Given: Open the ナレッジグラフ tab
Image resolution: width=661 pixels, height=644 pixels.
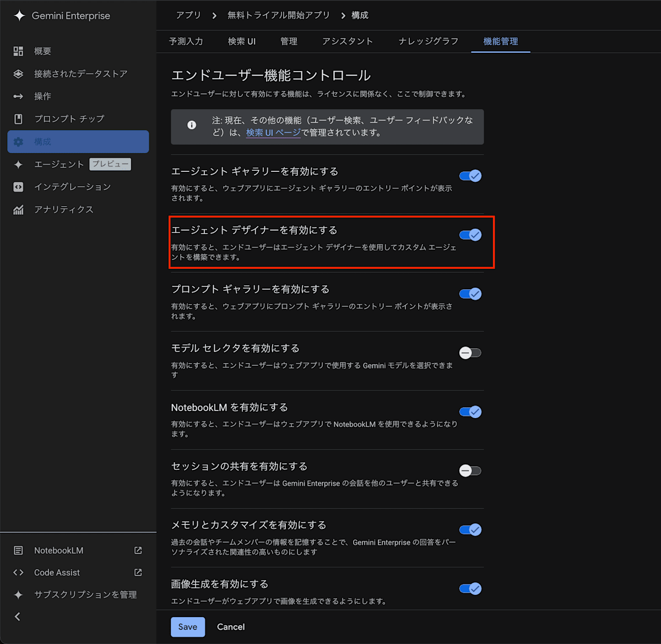Looking at the screenshot, I should pos(429,41).
